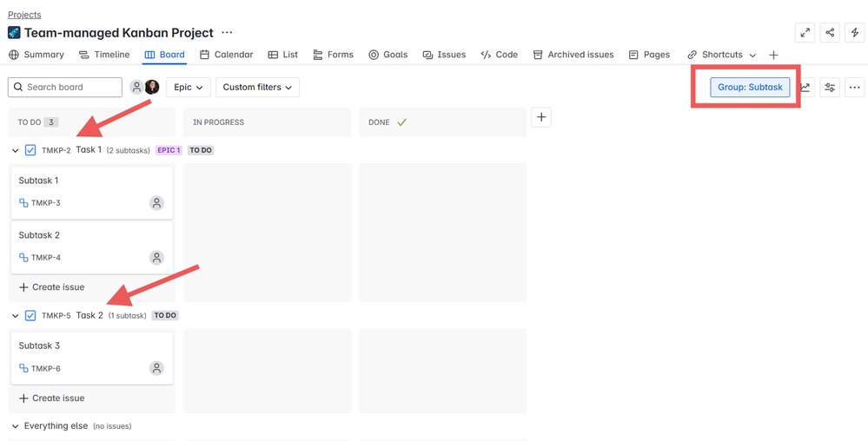Switch to the Timeline tab
This screenshot has width=868, height=441.
coord(104,55)
